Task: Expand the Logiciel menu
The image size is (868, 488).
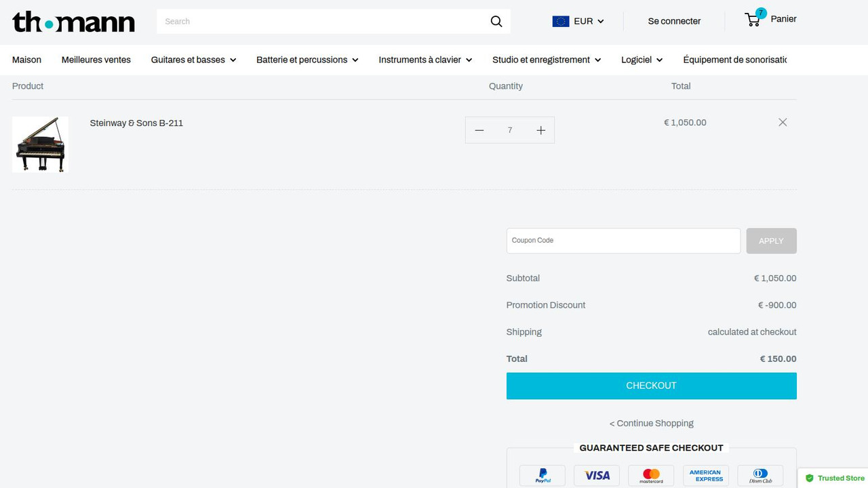Action: point(642,60)
